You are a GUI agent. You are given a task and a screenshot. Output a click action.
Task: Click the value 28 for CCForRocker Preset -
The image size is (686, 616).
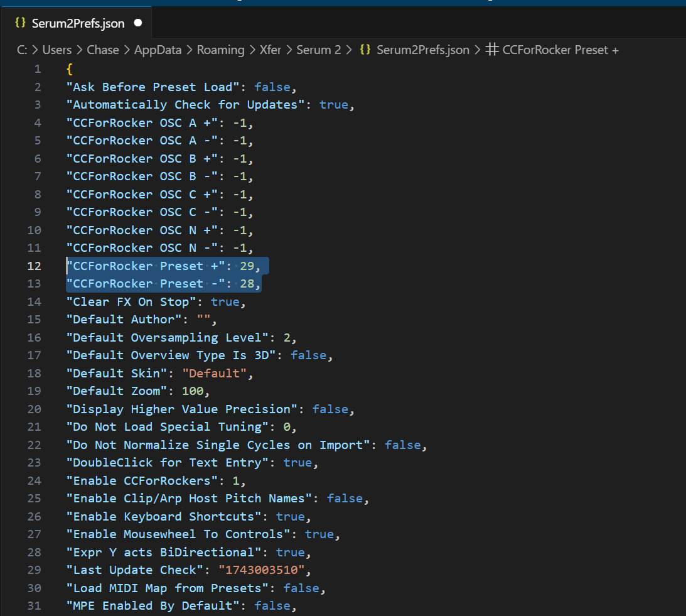[247, 284]
